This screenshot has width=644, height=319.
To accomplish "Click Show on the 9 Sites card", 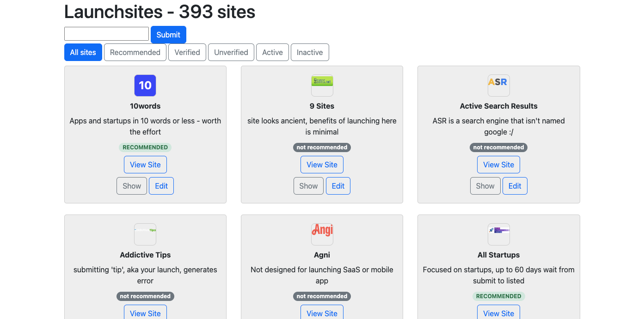I will [x=308, y=186].
